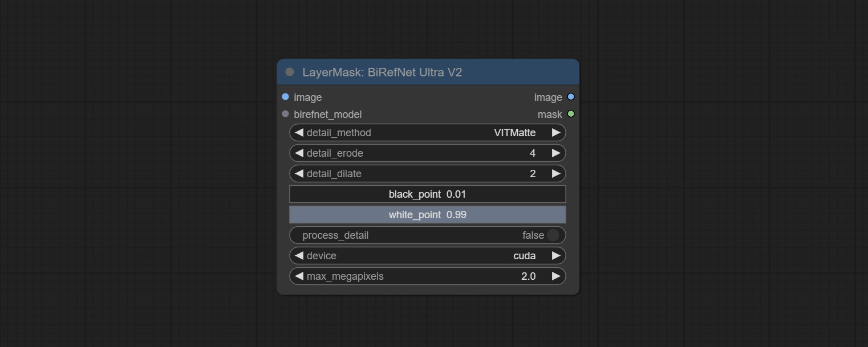Increase max_megapixels with right arrow
Viewport: 868px width, 347px height.
(x=556, y=276)
